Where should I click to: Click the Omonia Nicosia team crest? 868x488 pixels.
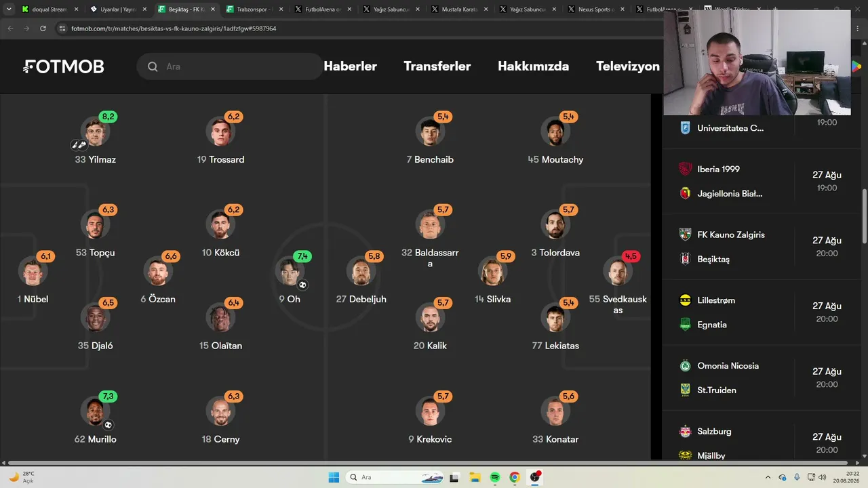coord(685,366)
